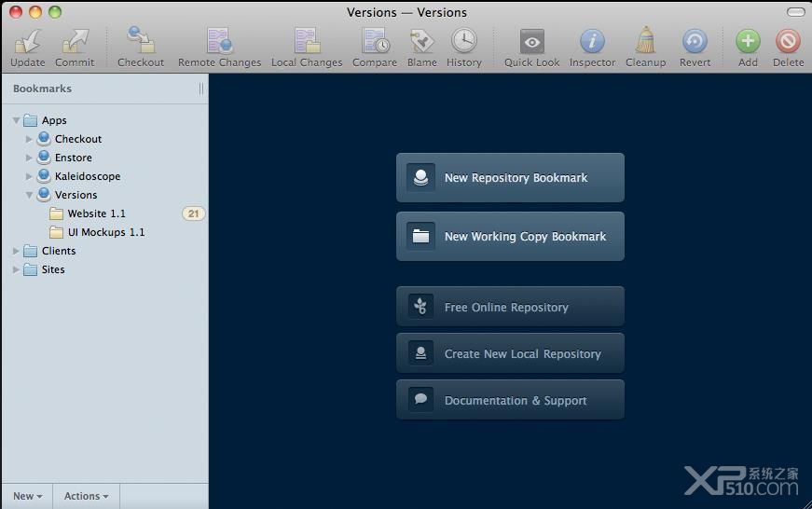Image resolution: width=812 pixels, height=509 pixels.
Task: Click the UI Mockups 1.1 folder icon
Action: [x=56, y=232]
